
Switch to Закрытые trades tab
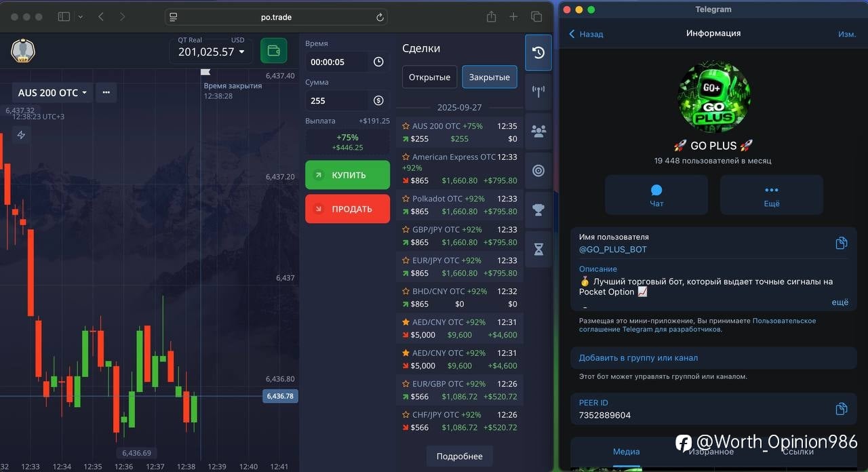pos(490,77)
